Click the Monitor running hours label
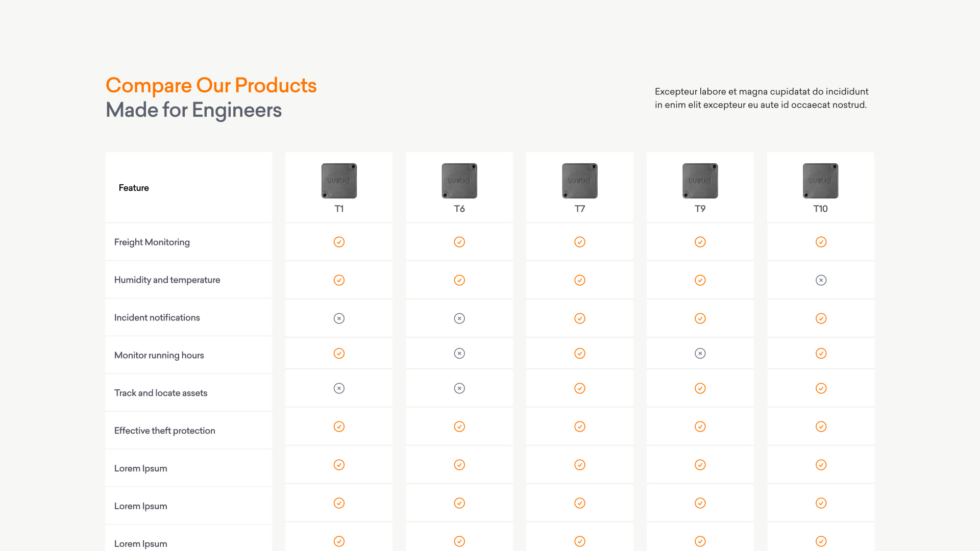The width and height of the screenshot is (980, 551). (x=159, y=355)
